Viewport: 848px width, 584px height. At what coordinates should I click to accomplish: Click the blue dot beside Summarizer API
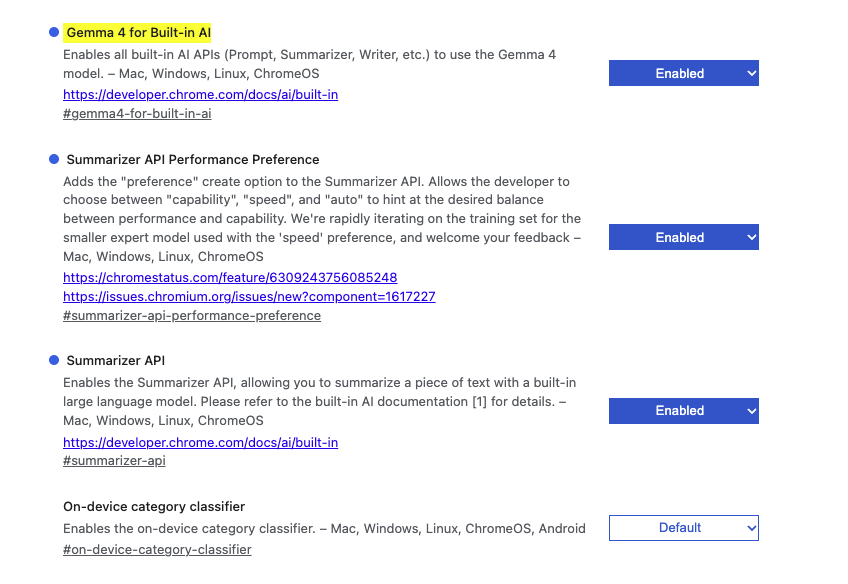click(x=54, y=360)
